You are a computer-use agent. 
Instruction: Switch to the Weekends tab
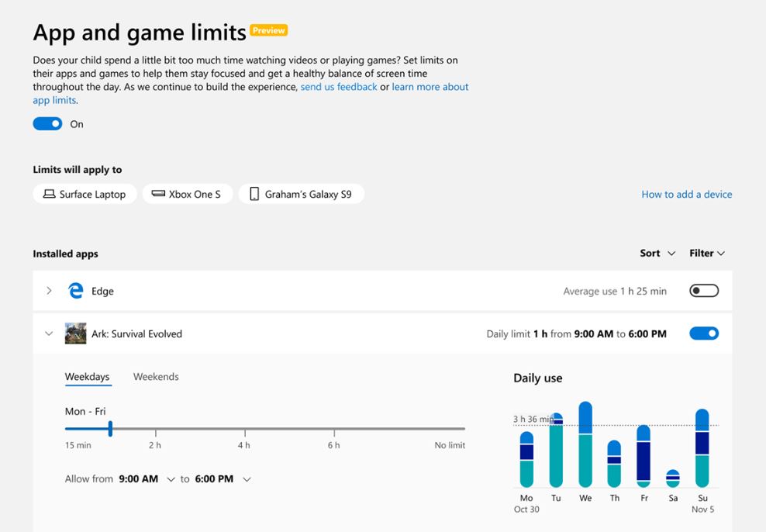coord(156,377)
